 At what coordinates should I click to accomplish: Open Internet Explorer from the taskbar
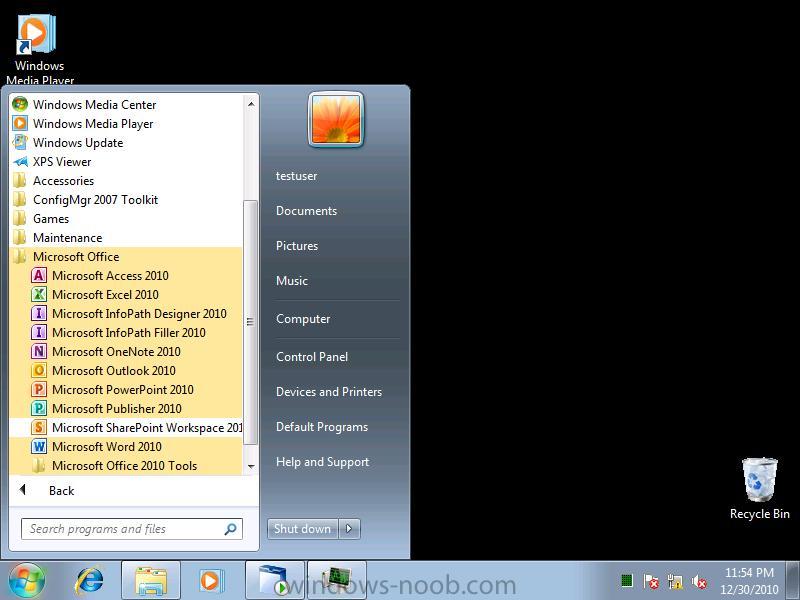(x=89, y=581)
